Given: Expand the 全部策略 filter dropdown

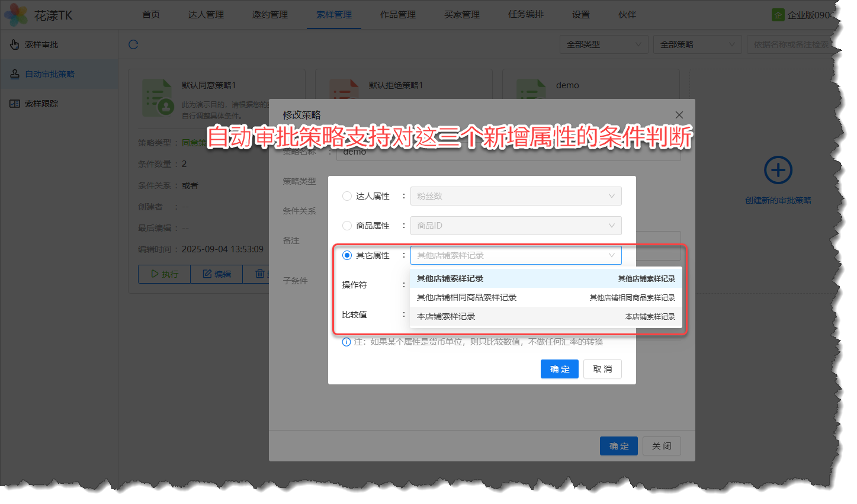Looking at the screenshot, I should tap(697, 44).
